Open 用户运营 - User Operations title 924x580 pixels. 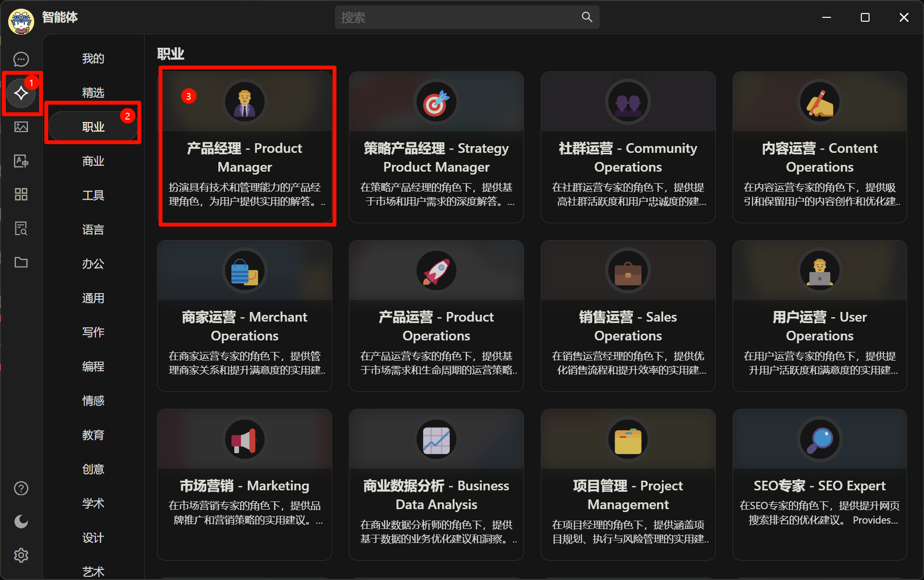pyautogui.click(x=820, y=326)
